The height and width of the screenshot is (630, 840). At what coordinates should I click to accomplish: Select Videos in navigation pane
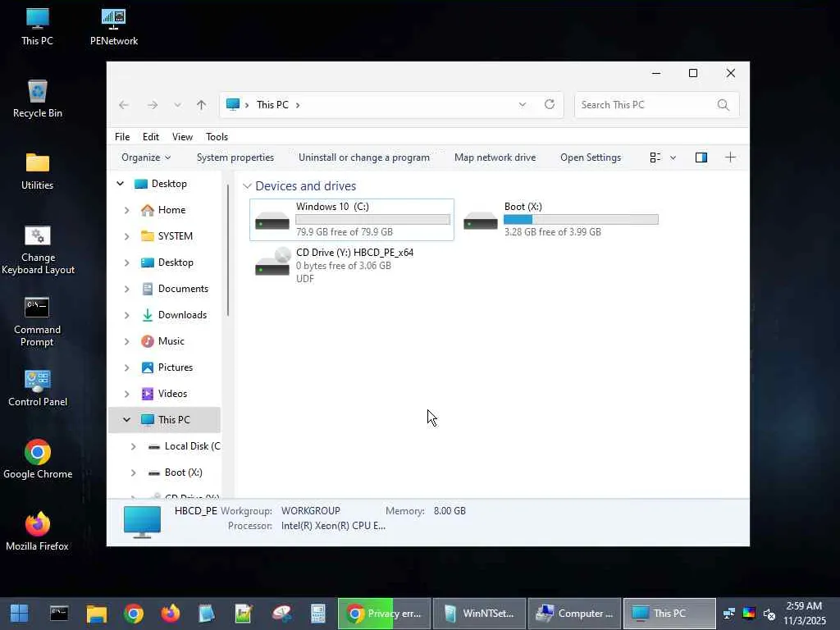point(172,394)
